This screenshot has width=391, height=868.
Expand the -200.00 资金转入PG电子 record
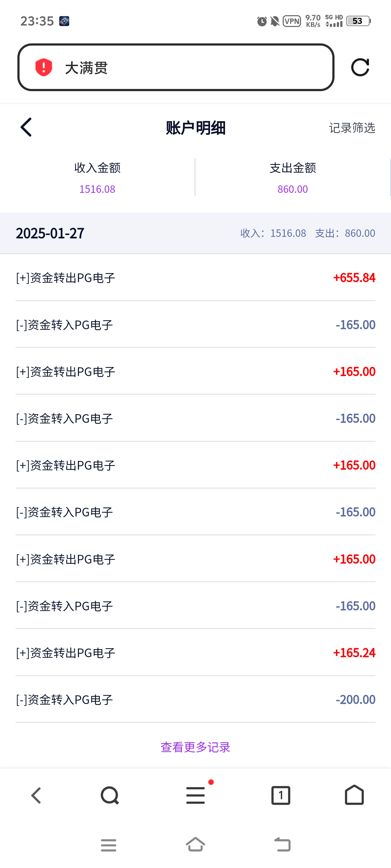click(195, 700)
